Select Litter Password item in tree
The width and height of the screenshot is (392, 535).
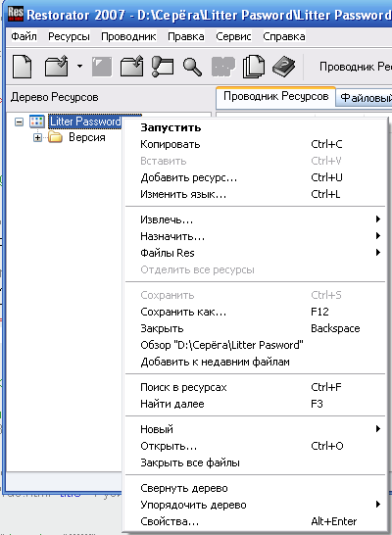[x=85, y=122]
